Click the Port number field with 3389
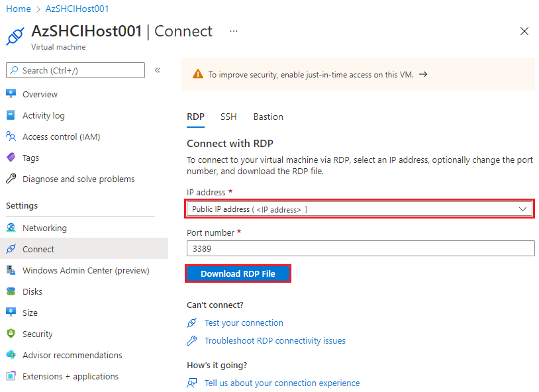 point(361,248)
